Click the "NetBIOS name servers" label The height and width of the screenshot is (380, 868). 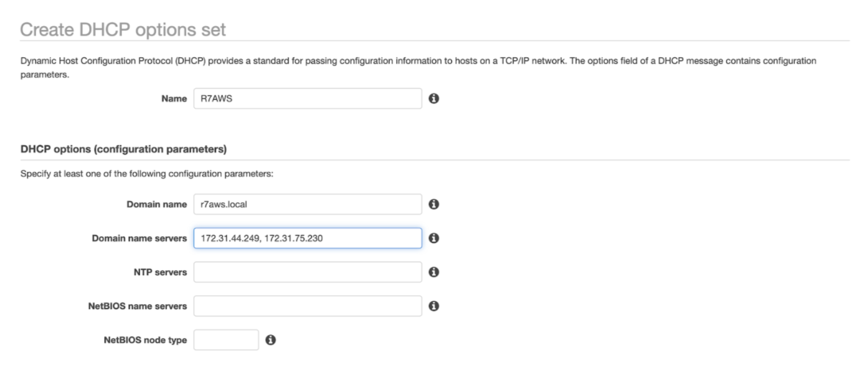tap(137, 306)
